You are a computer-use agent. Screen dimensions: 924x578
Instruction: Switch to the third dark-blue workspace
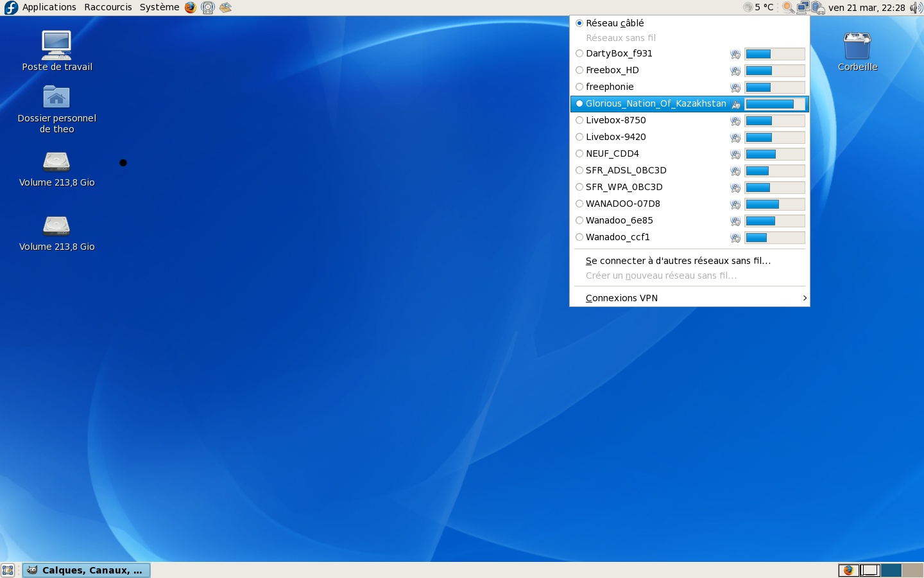coord(891,570)
